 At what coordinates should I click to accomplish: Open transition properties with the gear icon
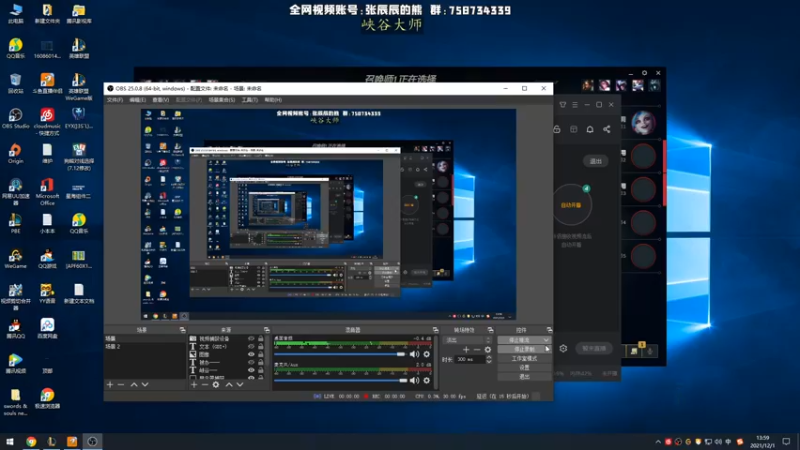click(488, 349)
